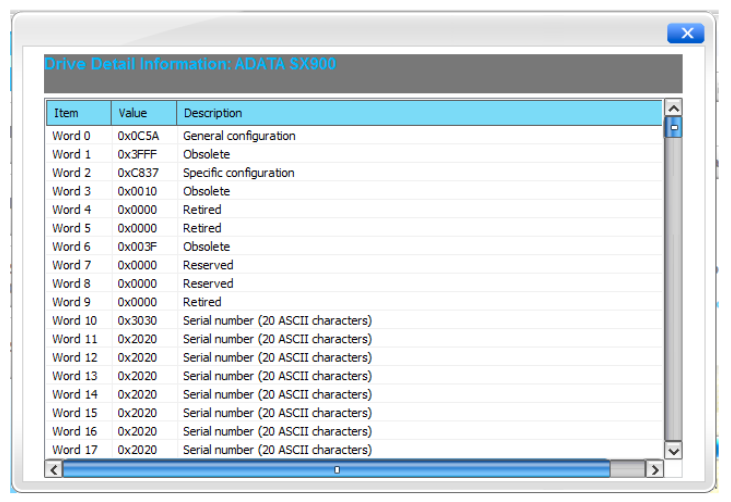
Task: Click the Specific configuration description
Action: pos(239,173)
